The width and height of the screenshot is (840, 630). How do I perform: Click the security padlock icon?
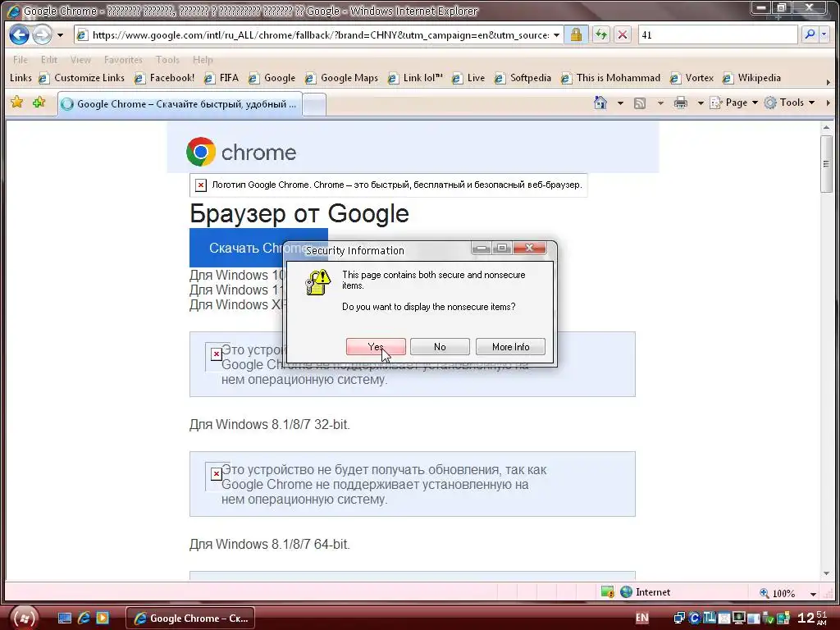click(x=576, y=35)
